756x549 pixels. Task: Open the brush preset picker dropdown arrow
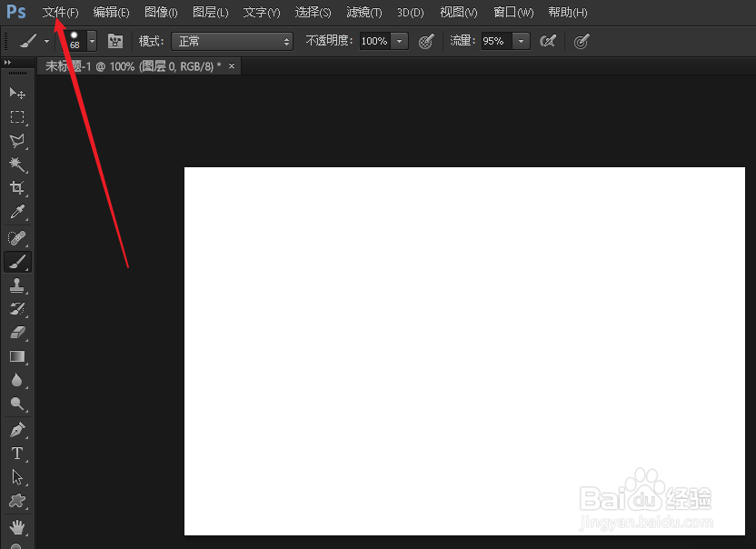click(x=92, y=41)
